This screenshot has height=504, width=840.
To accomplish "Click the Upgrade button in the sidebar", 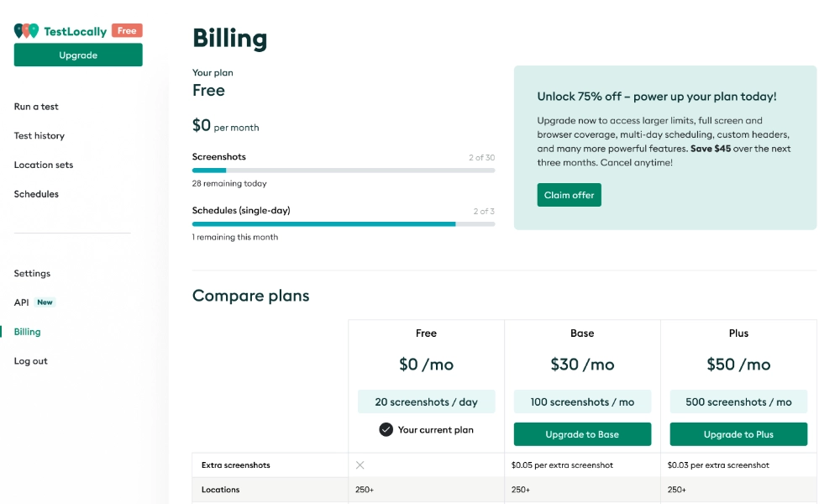I will [77, 55].
